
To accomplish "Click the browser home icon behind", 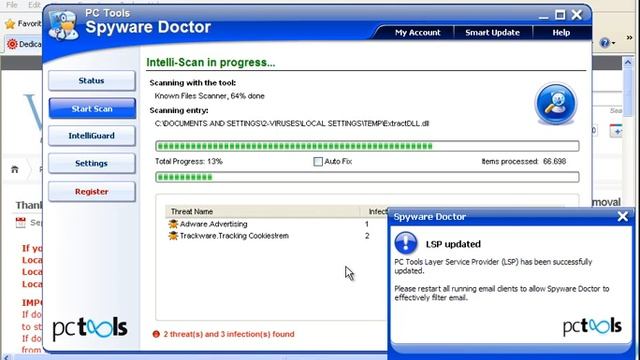I will [15, 169].
